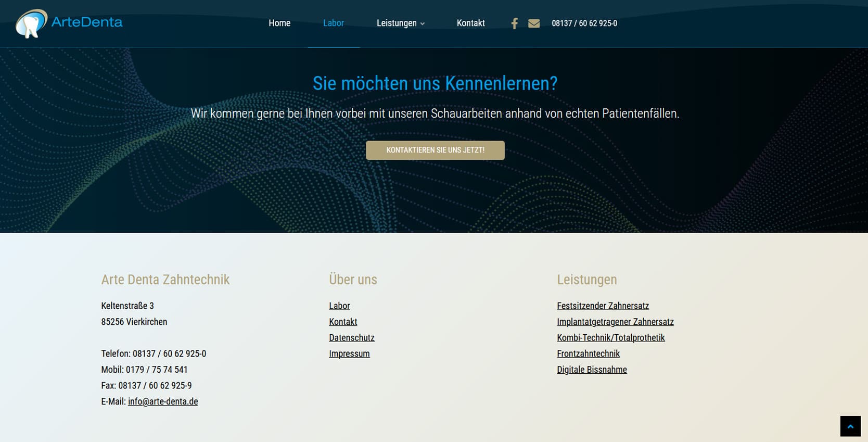The width and height of the screenshot is (868, 442).
Task: Open the Frontzahntechnik link
Action: coord(588,354)
